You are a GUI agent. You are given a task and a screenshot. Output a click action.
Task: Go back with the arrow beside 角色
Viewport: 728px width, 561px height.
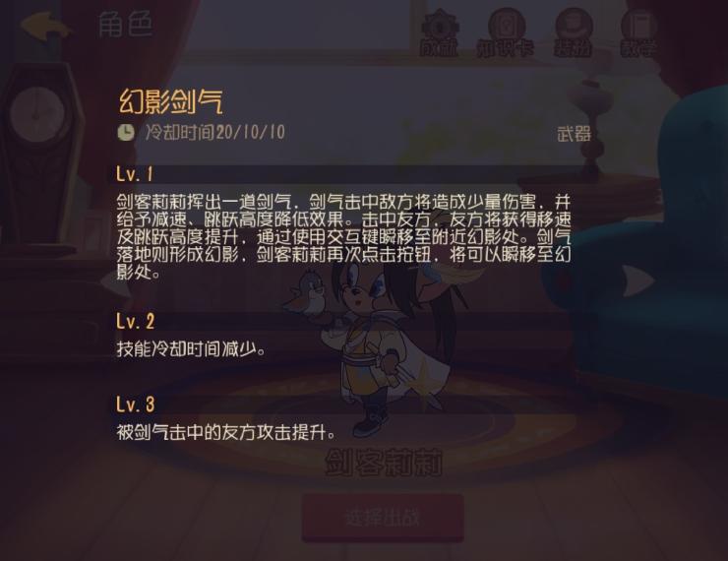coord(47,26)
